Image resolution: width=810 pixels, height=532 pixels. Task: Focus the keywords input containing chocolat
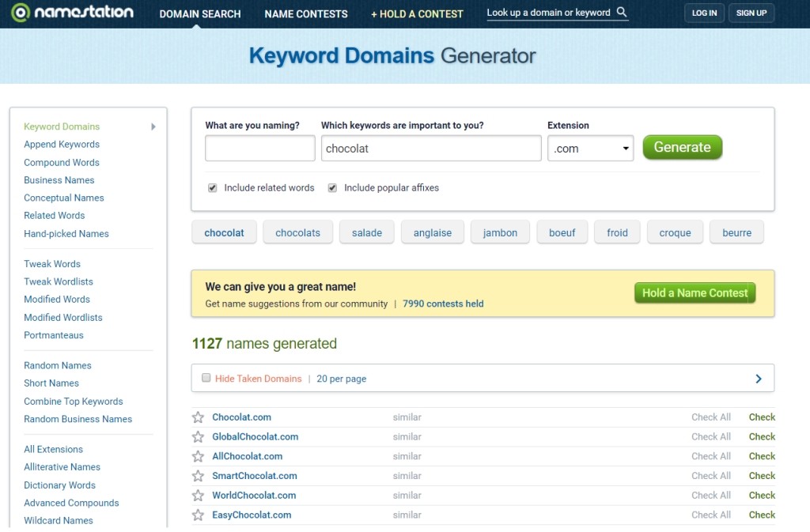431,148
